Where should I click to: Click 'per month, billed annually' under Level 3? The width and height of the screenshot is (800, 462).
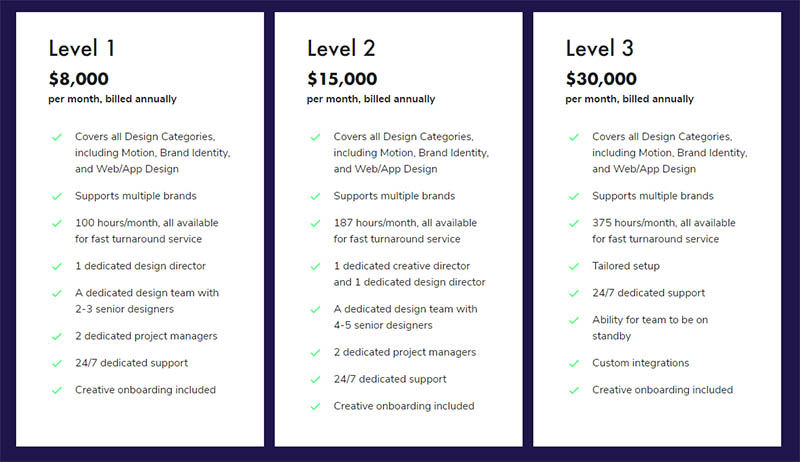(630, 99)
